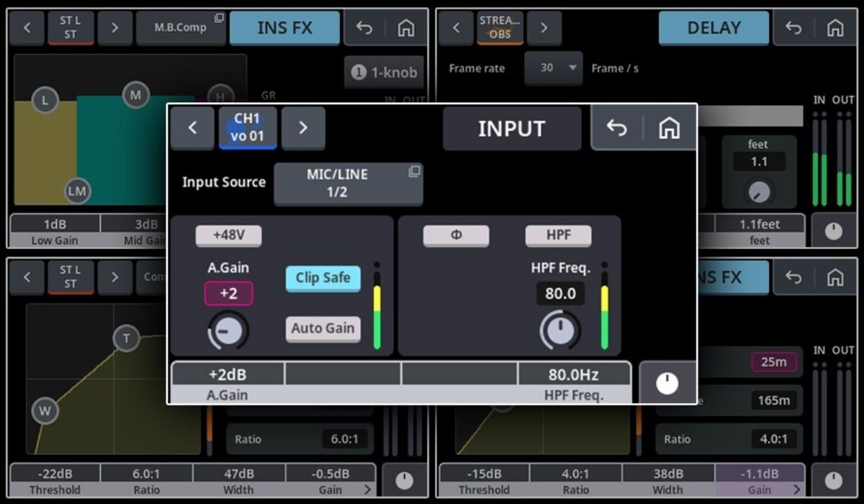The image size is (864, 504).
Task: Open the M.B.Comp effect selector
Action: click(x=181, y=28)
